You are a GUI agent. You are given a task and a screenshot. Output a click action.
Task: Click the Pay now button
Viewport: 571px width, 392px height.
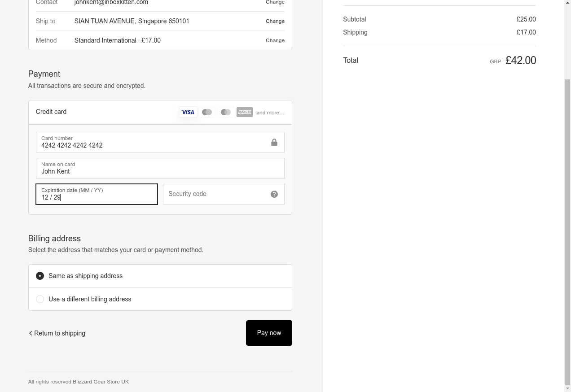[x=269, y=333]
